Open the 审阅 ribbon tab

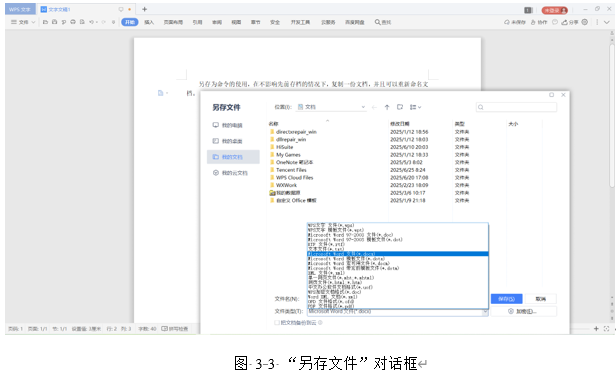click(217, 22)
